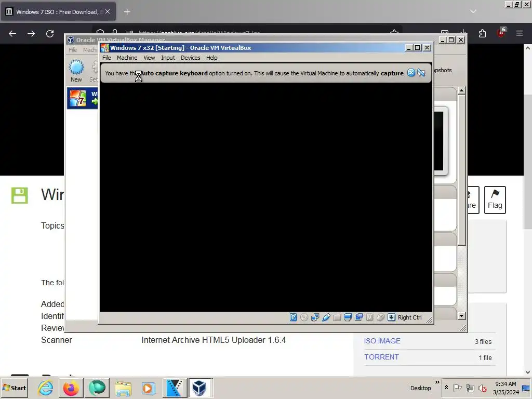Open the Windows Start menu
532x399 pixels.
14,388
